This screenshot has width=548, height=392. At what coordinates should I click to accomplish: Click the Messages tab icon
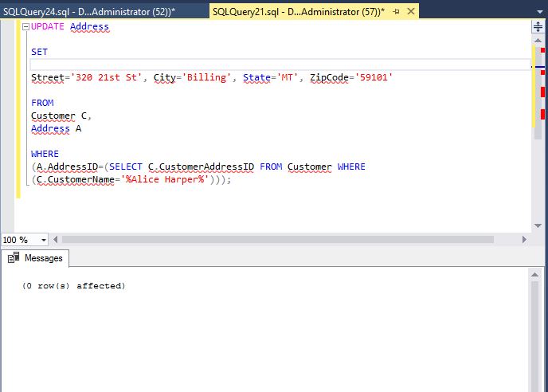click(14, 258)
